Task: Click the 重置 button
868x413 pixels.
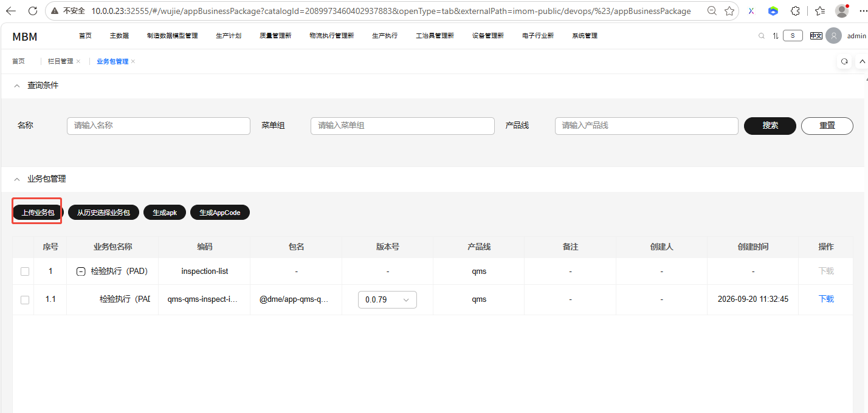Action: coord(827,126)
